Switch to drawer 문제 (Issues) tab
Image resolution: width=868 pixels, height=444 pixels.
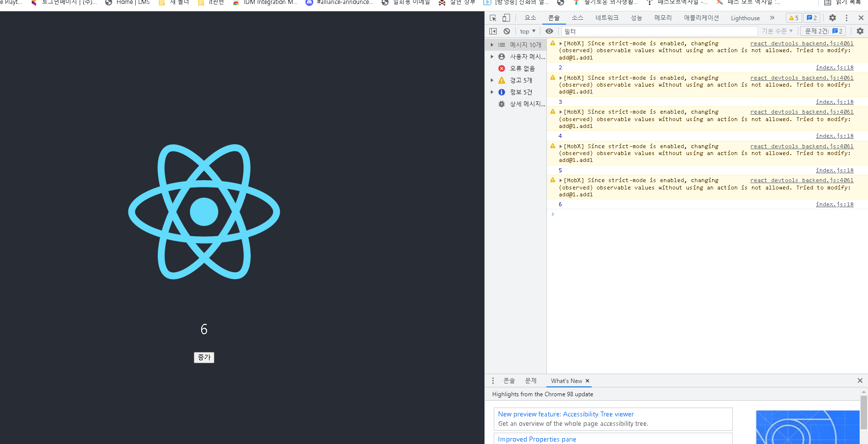[531, 381]
